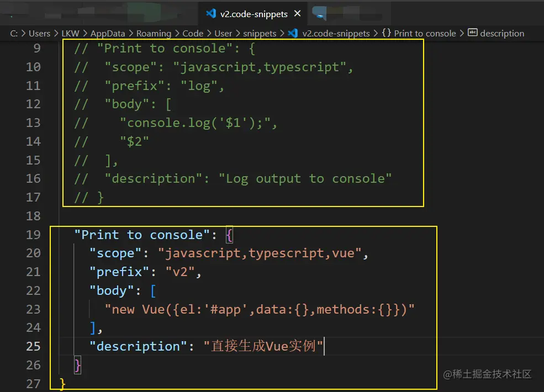Click the v2.code-snippets file name in breadcrumb
544x392 pixels.
[x=336, y=33]
